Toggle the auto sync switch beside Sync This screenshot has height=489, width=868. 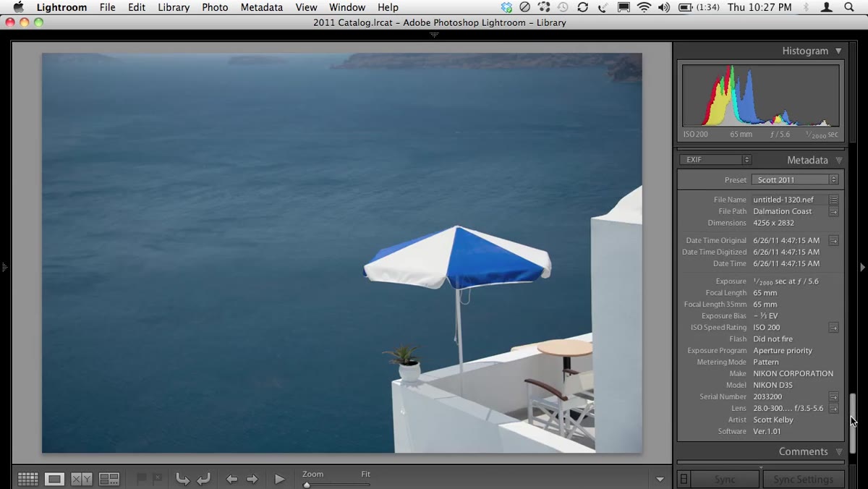click(x=684, y=479)
